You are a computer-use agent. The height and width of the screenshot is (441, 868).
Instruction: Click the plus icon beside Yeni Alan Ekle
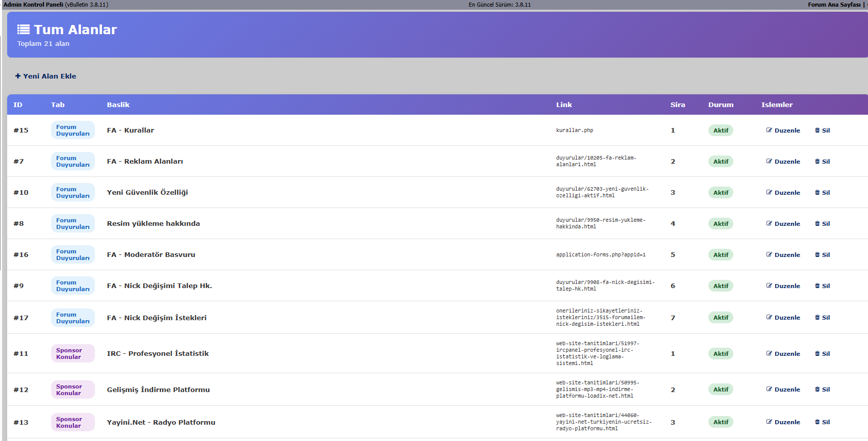pyautogui.click(x=18, y=76)
